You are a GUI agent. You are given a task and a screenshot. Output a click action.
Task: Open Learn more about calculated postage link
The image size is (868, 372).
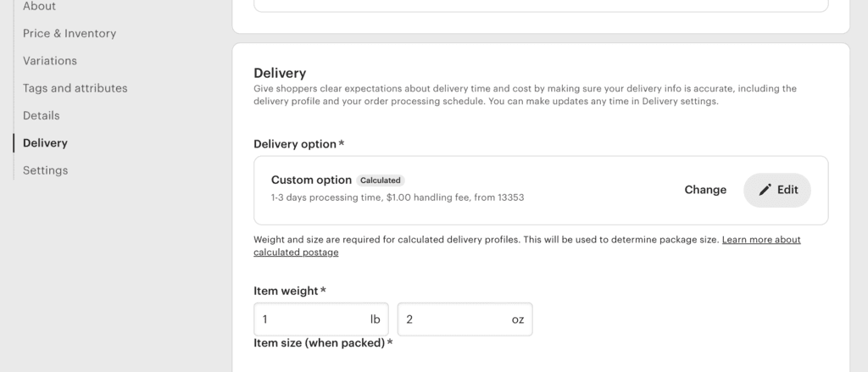(x=760, y=240)
